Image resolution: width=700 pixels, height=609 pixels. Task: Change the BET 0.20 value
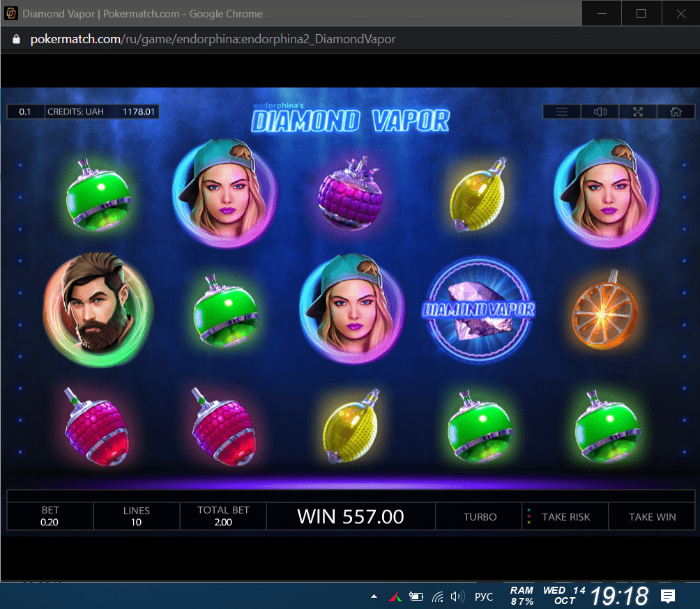[50, 516]
